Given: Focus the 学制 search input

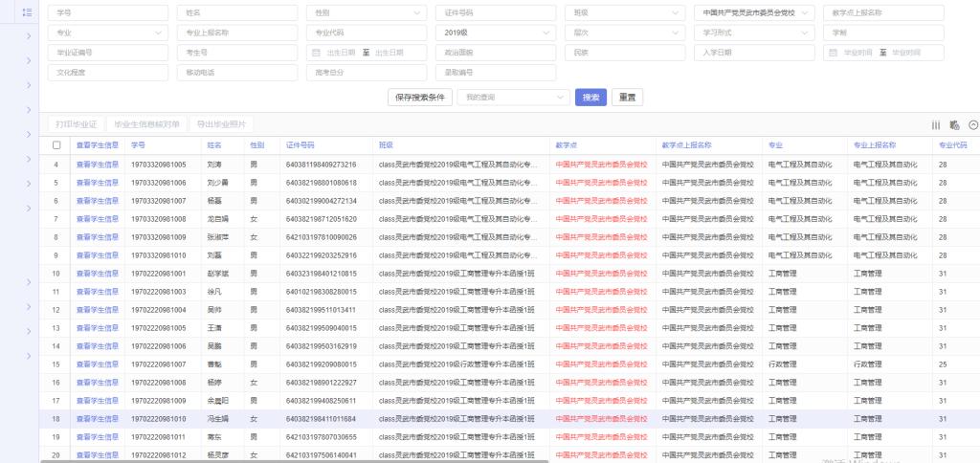Looking at the screenshot, I should [883, 33].
